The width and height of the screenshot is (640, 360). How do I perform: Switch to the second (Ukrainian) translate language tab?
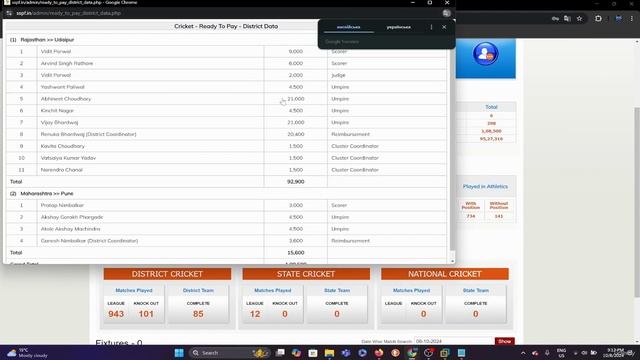[x=399, y=27]
